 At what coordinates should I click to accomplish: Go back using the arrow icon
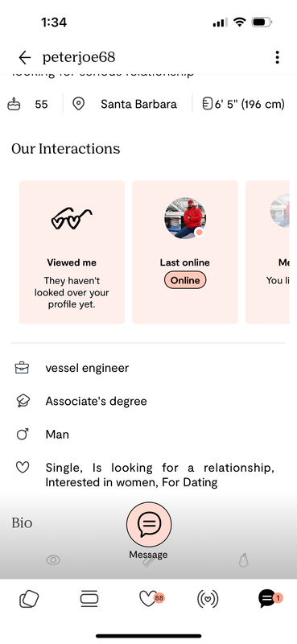[x=25, y=58]
